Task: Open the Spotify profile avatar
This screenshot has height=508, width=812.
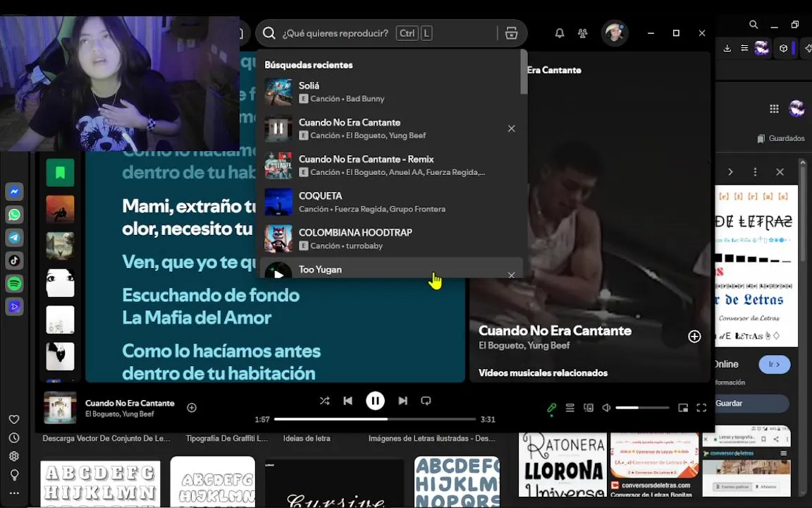Action: [615, 33]
